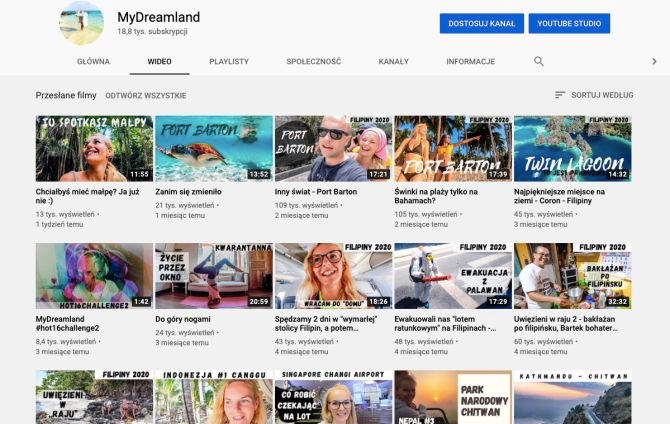Click the channel search magnifier icon

[x=539, y=61]
